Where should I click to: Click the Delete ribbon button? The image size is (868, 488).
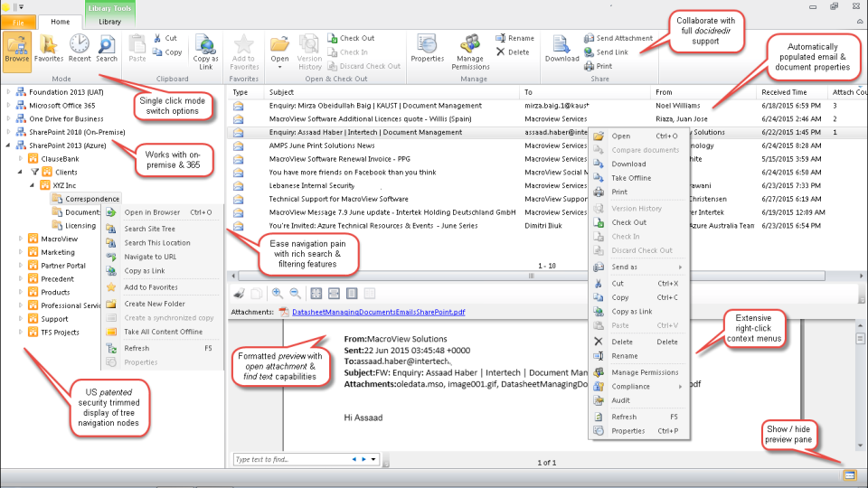point(513,52)
